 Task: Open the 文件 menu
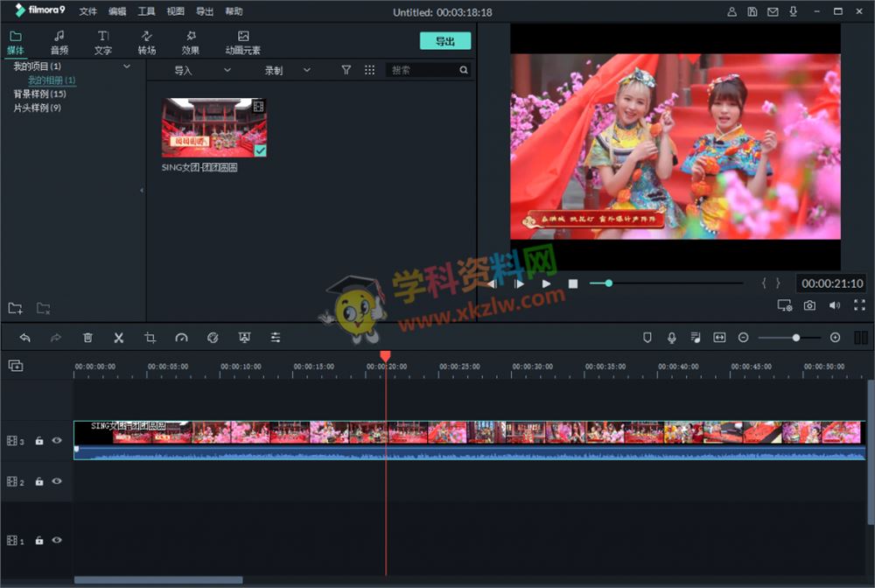(x=87, y=11)
